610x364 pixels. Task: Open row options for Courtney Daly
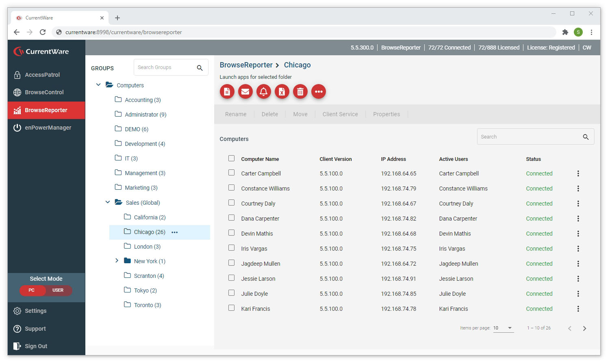coord(578,204)
